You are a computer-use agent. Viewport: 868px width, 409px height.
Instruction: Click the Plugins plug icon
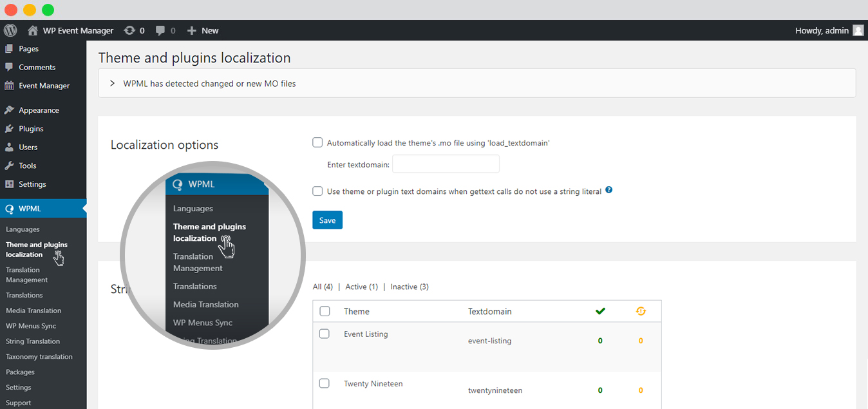[9, 129]
